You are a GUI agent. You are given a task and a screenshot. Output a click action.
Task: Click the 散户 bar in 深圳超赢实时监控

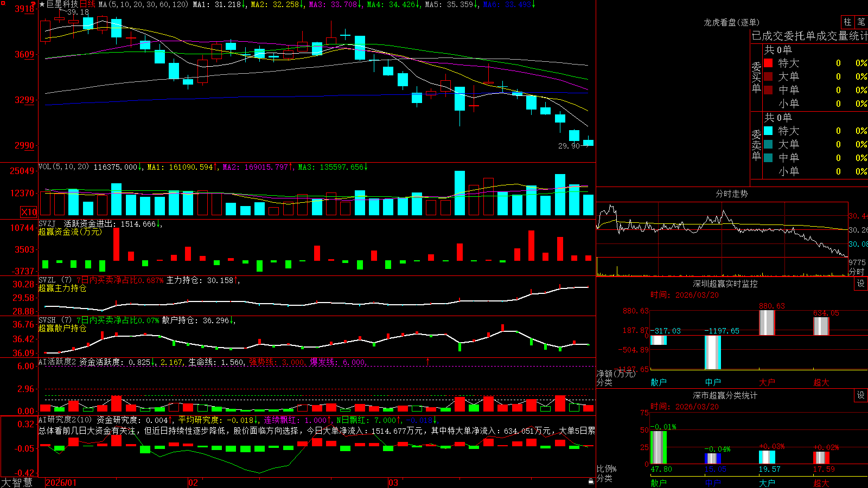(x=659, y=340)
